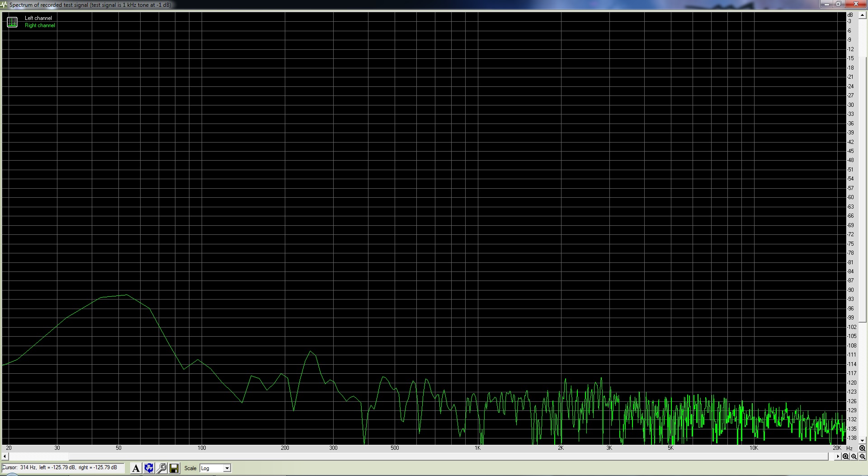The height and width of the screenshot is (476, 868).
Task: Zoom out vertically using the bottom-right corner magnifier
Action: tap(863, 456)
